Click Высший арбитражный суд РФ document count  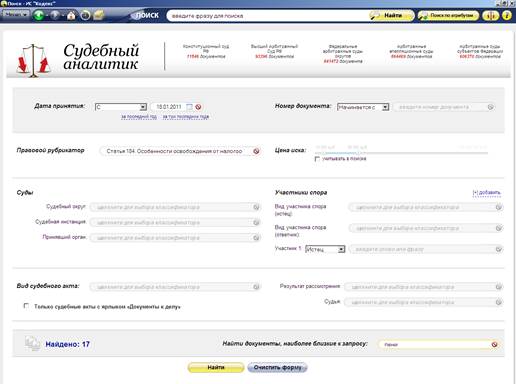pos(274,56)
